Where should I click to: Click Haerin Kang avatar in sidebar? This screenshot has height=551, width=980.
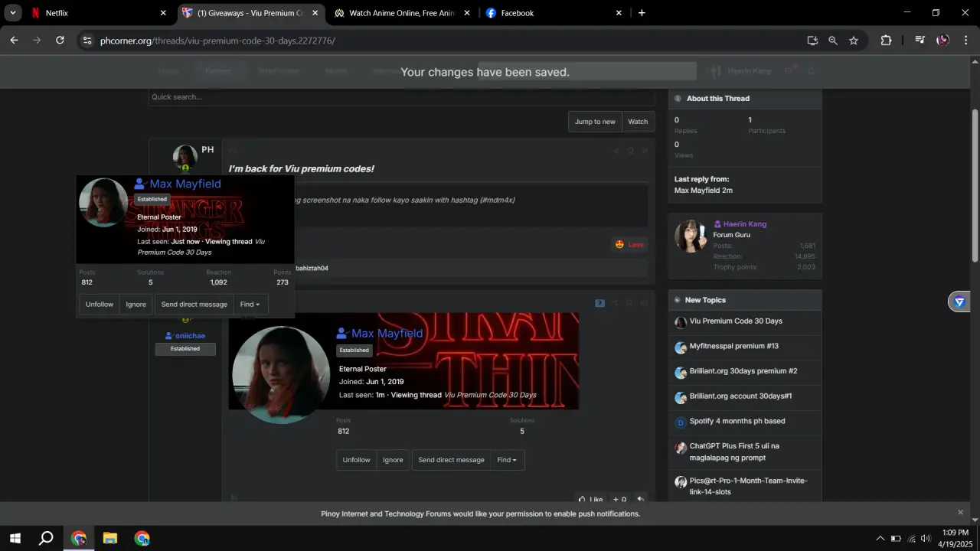[x=691, y=236]
